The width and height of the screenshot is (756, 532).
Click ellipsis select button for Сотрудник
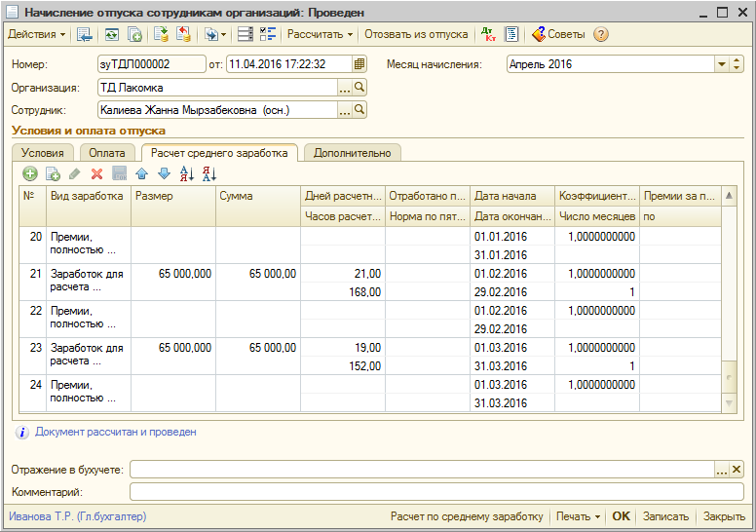point(344,110)
